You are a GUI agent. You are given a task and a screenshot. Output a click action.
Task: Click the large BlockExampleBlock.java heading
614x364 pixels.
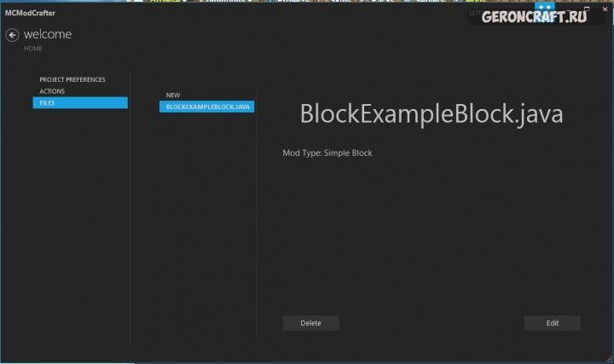tap(432, 114)
